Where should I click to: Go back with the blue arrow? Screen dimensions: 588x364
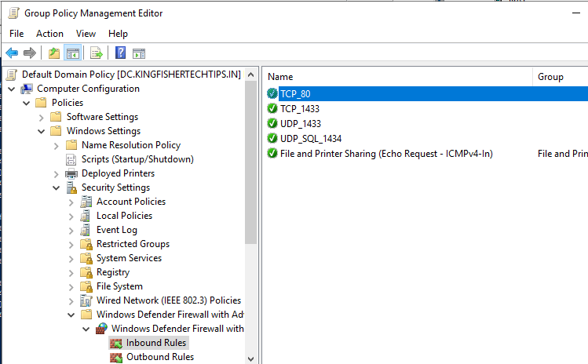[12, 53]
